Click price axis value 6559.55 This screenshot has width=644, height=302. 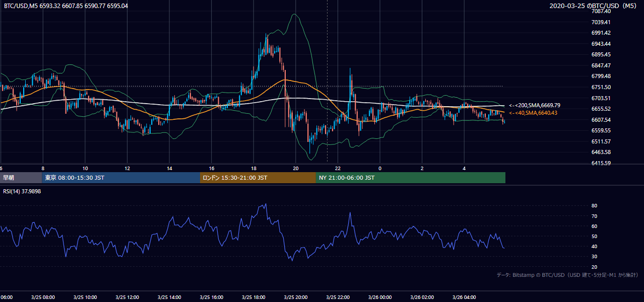click(601, 130)
